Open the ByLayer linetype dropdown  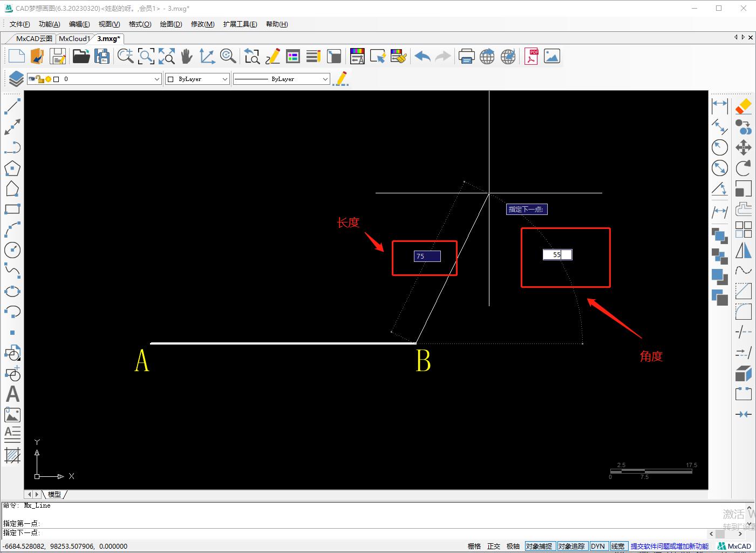pos(325,78)
